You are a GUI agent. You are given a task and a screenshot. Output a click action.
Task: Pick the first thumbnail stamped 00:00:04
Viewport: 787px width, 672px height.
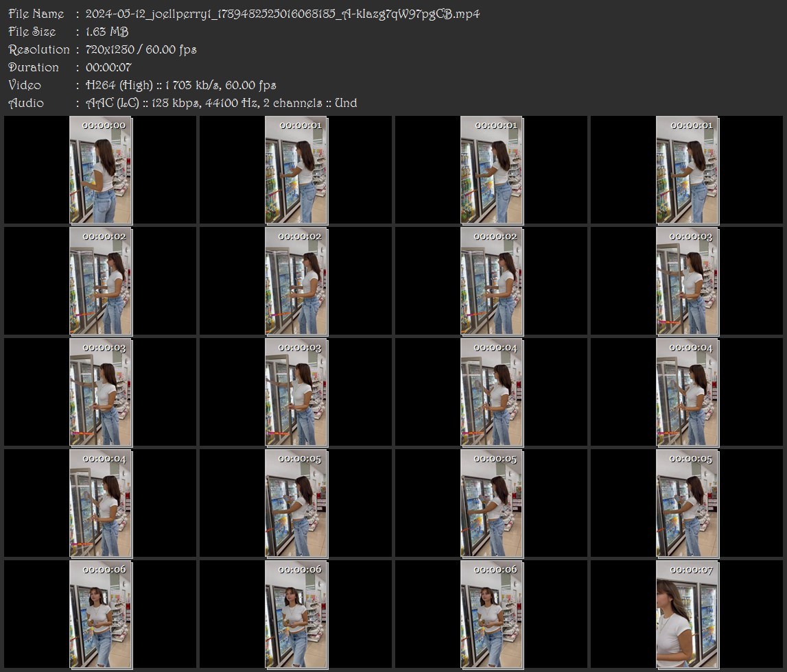pyautogui.click(x=492, y=392)
